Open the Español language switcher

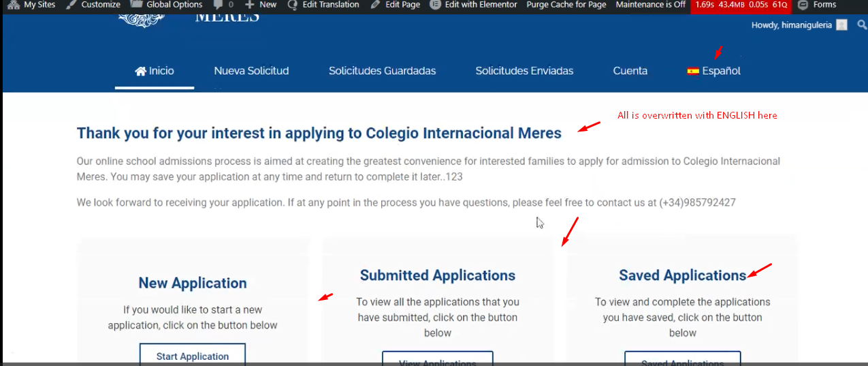point(713,71)
